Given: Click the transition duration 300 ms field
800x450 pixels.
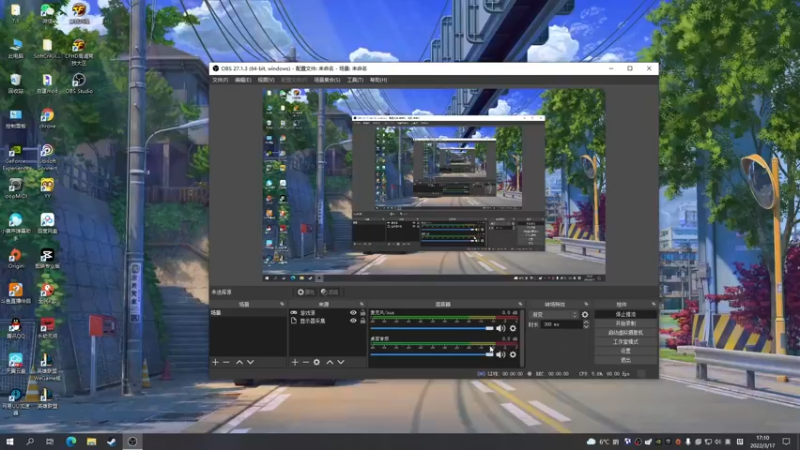Looking at the screenshot, I should 561,324.
